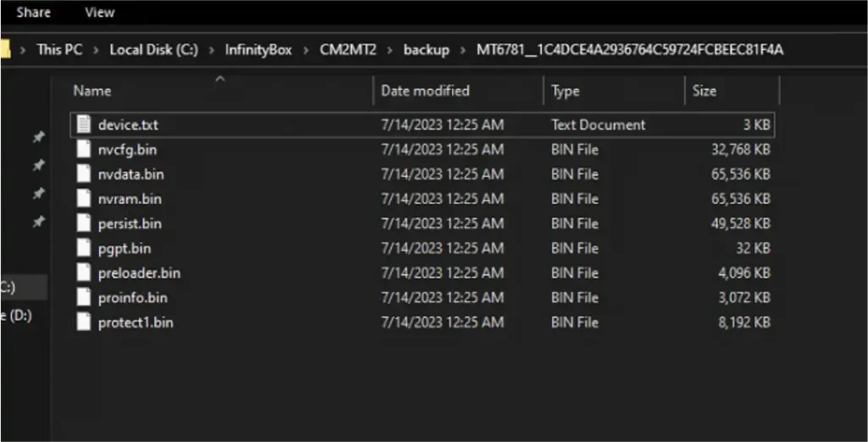
Task: Click the 65,536 KB size of nvdata.bin
Action: coord(741,174)
